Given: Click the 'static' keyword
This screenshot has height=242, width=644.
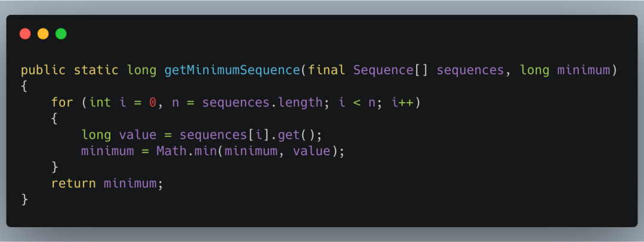Looking at the screenshot, I should pyautogui.click(x=96, y=71).
